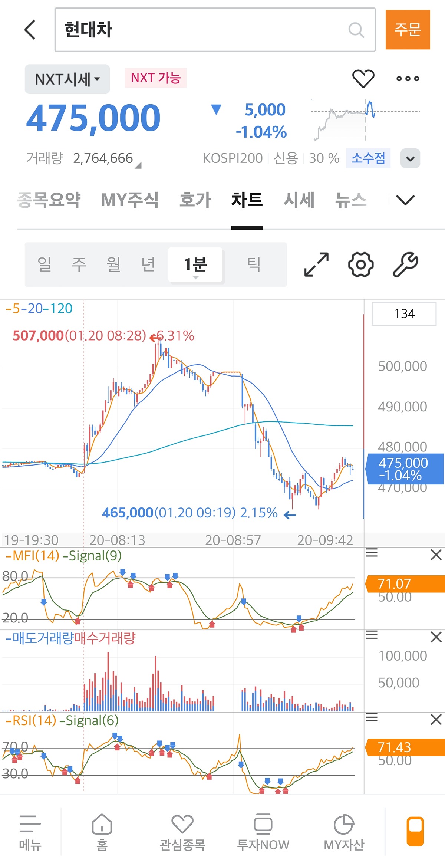Select the 일 daily chart period
The height and width of the screenshot is (868, 445).
pyautogui.click(x=44, y=264)
